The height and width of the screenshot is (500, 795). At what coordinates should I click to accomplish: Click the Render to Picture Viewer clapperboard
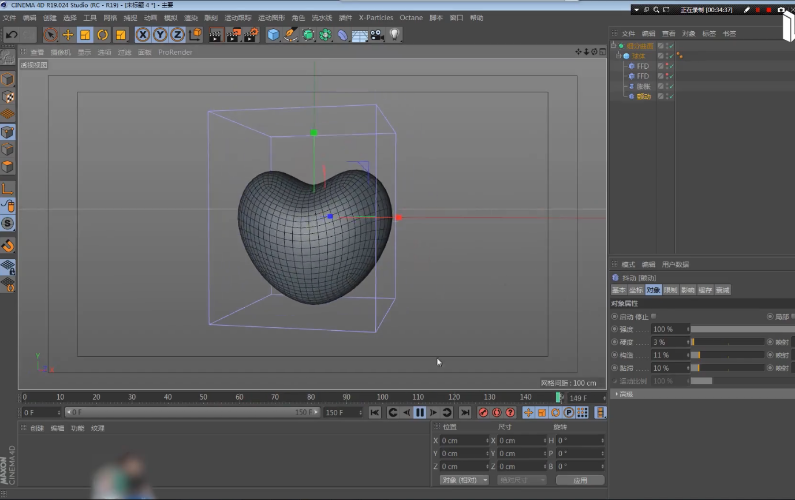[x=235, y=34]
